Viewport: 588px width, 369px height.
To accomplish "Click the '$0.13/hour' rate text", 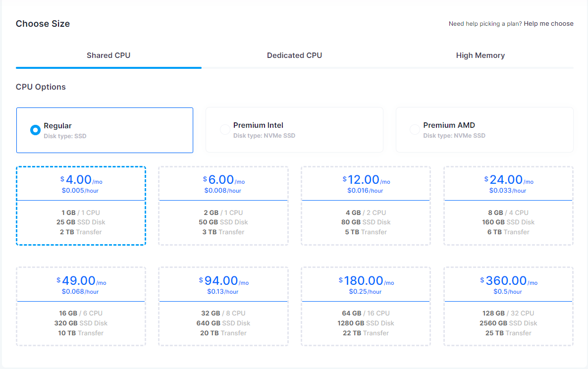I will point(223,292).
